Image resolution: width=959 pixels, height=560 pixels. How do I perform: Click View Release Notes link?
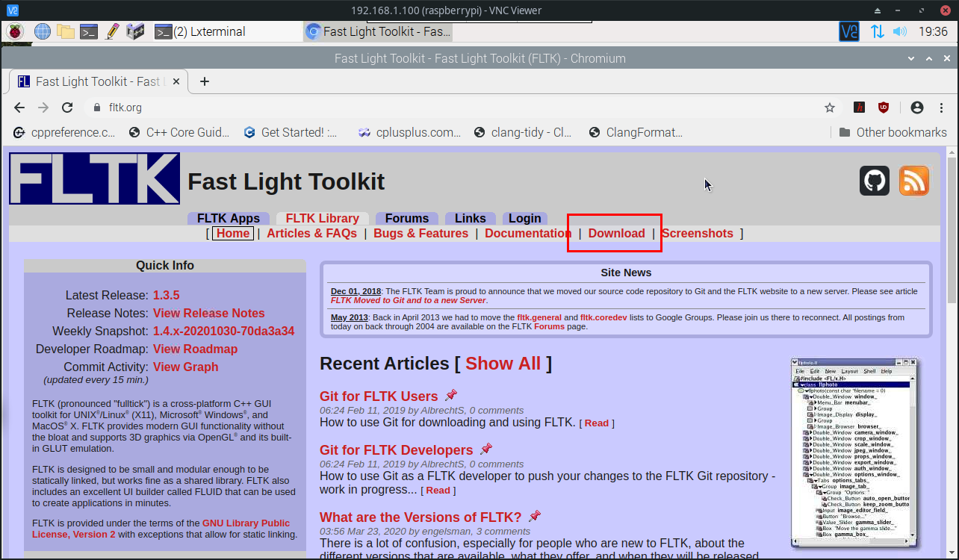click(209, 313)
